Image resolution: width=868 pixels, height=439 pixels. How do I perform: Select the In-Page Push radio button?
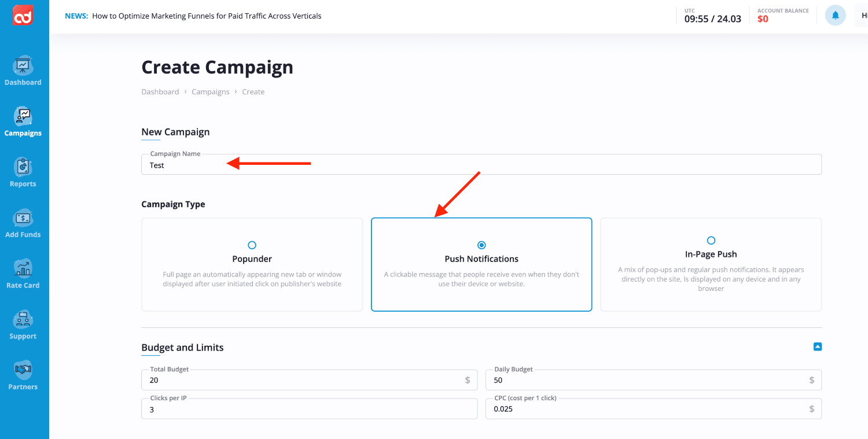coord(711,241)
